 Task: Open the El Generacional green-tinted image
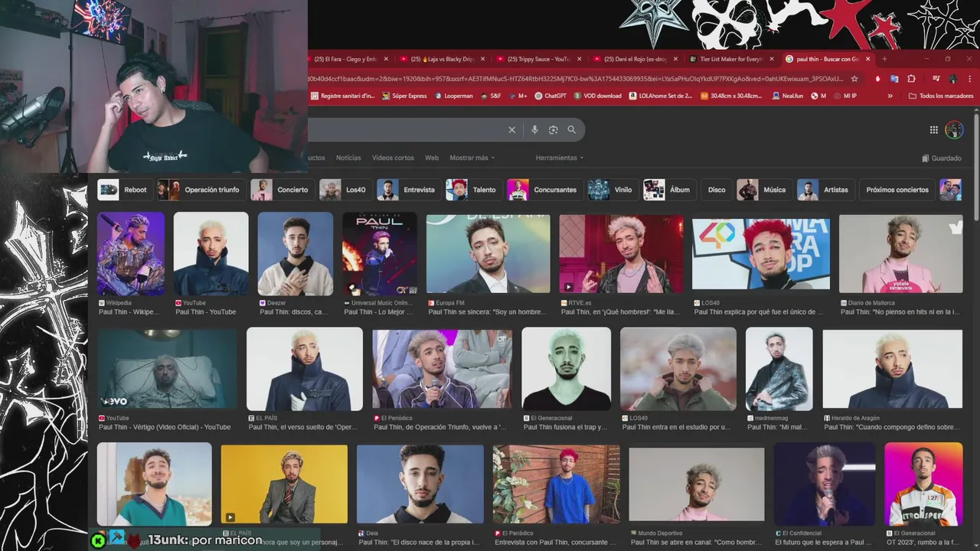[x=567, y=369]
